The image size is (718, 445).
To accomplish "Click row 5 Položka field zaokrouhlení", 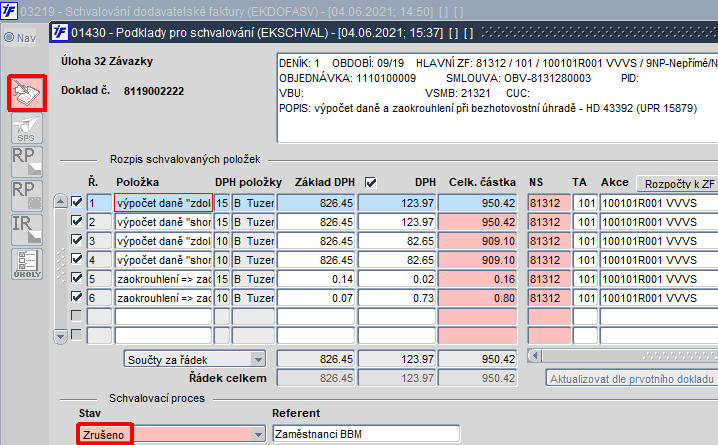I will click(163, 279).
